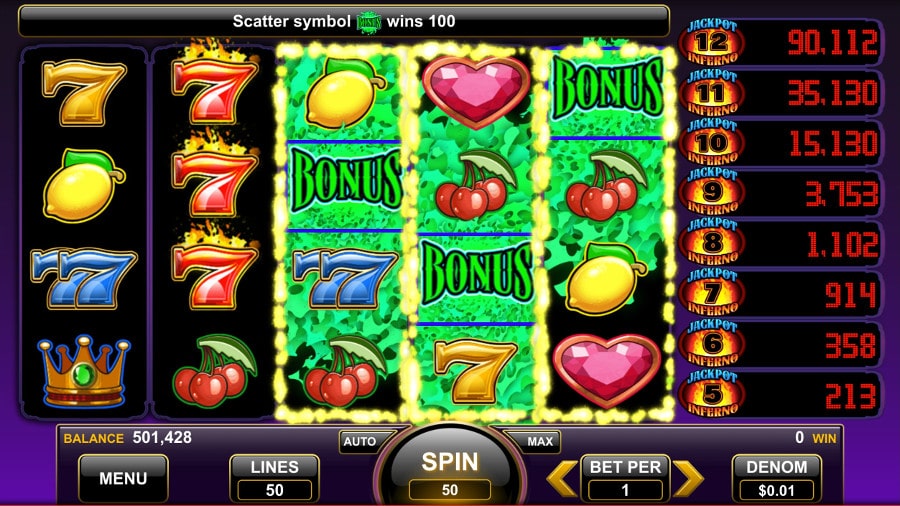
Task: Tap the Bonus symbol on the fifth reel
Action: pos(608,88)
